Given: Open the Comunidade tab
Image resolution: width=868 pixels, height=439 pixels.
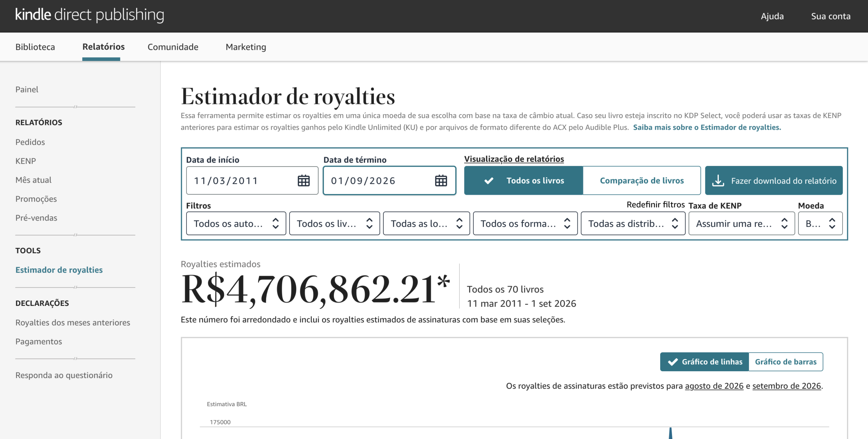Looking at the screenshot, I should 173,47.
